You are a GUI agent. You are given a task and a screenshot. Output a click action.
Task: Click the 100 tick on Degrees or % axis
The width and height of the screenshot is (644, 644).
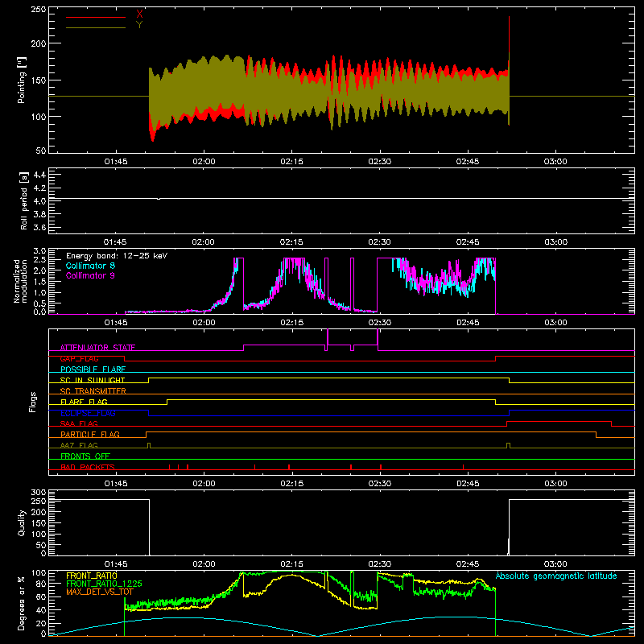point(39,573)
